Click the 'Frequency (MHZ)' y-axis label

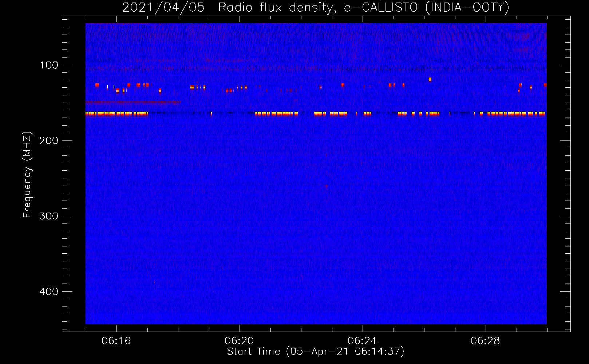point(27,175)
